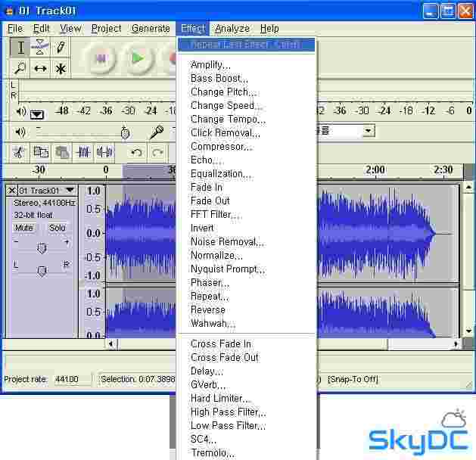
Task: Click the Silence selection icon
Action: [104, 152]
